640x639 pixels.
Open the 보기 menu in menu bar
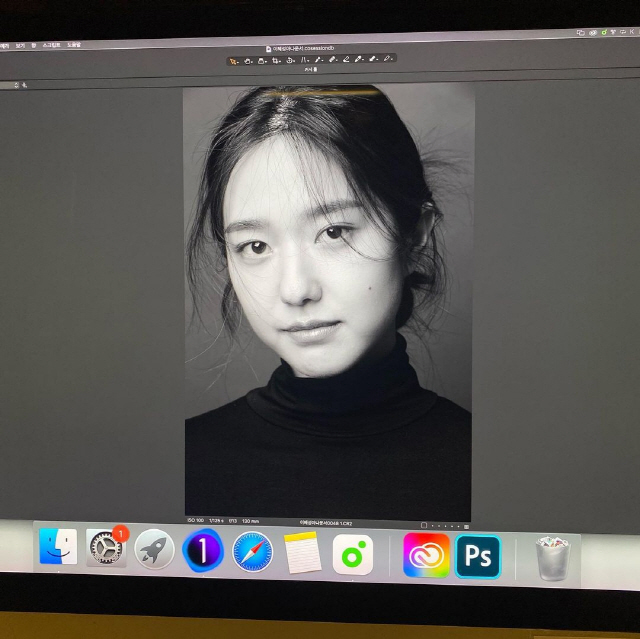point(19,46)
